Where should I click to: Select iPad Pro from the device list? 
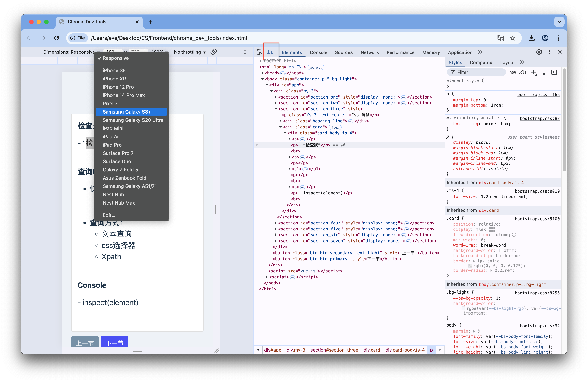112,145
